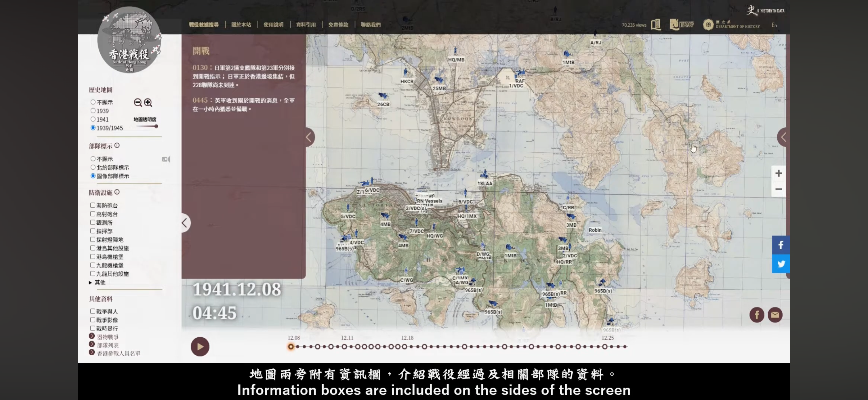Open the 戰役數據搜尋 menu item
Image resolution: width=868 pixels, height=400 pixels.
pyautogui.click(x=204, y=24)
